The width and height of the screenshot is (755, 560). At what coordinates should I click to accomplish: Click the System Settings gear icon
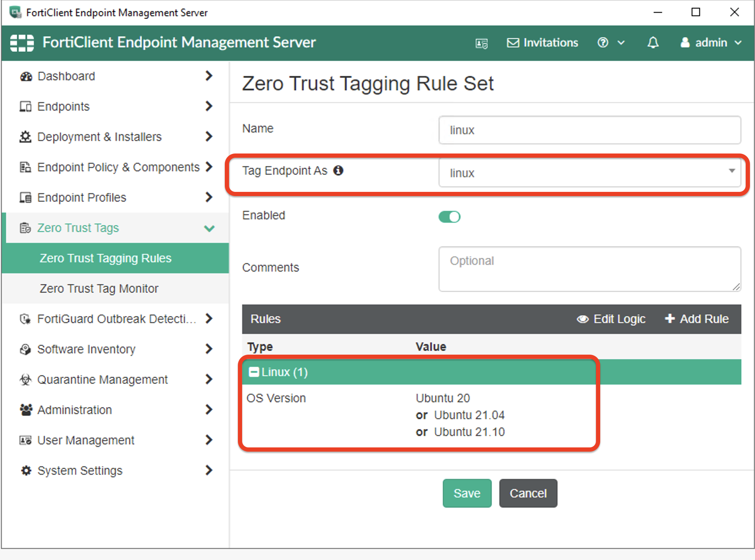coord(26,471)
